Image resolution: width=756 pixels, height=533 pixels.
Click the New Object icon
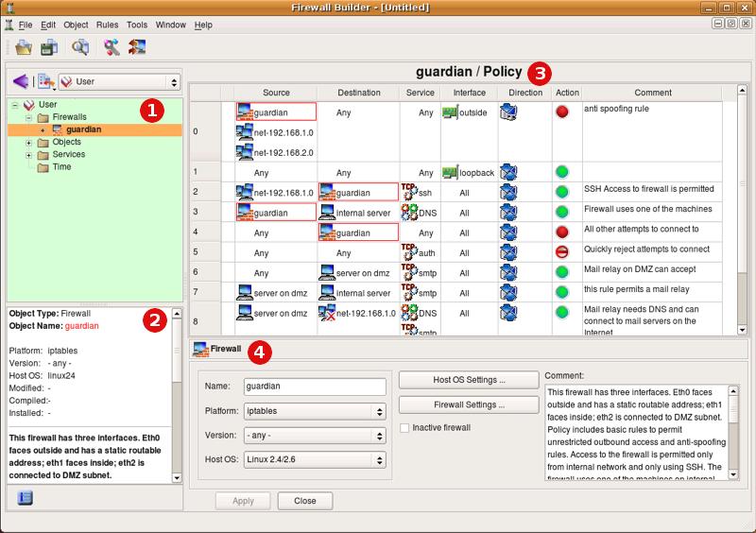tap(46, 82)
